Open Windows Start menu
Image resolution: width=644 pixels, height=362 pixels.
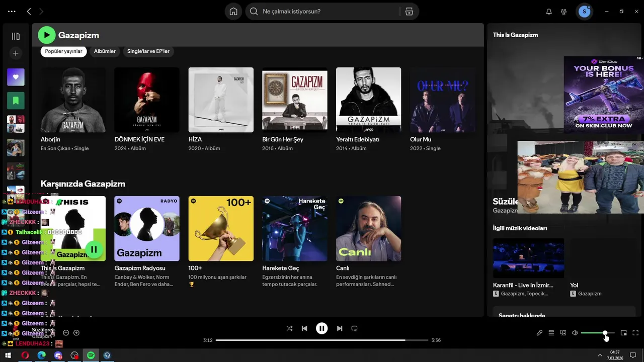pyautogui.click(x=9, y=355)
